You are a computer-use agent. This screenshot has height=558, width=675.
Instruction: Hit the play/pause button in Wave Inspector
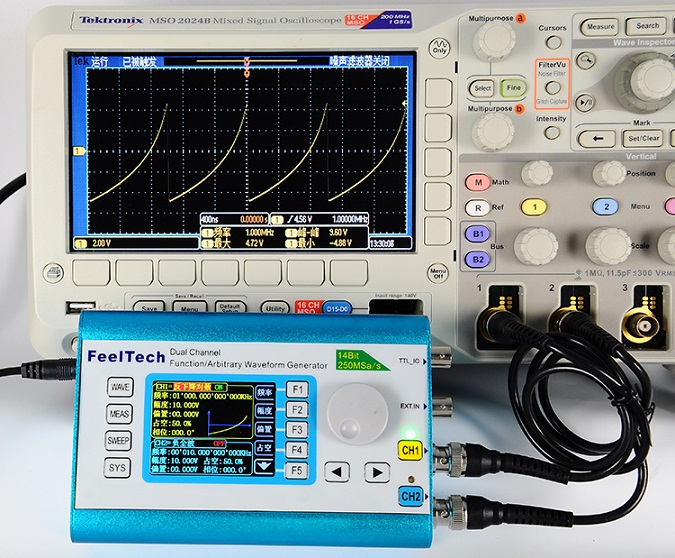585,103
